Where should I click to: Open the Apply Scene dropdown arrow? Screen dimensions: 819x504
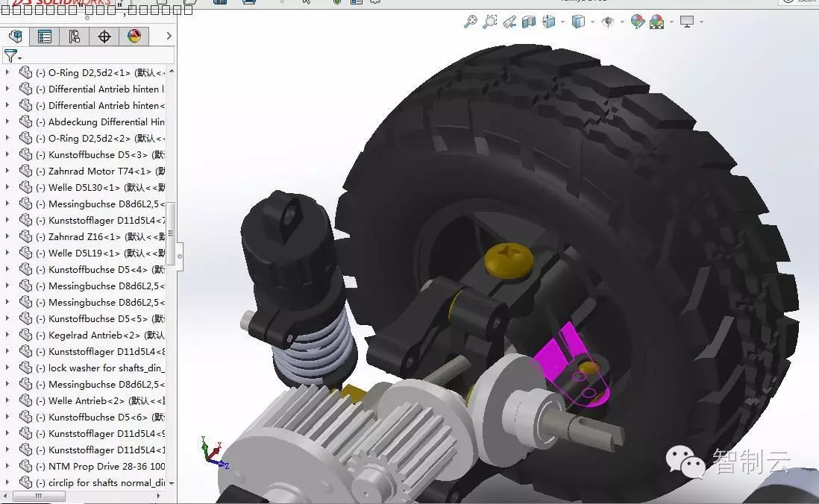(x=671, y=22)
